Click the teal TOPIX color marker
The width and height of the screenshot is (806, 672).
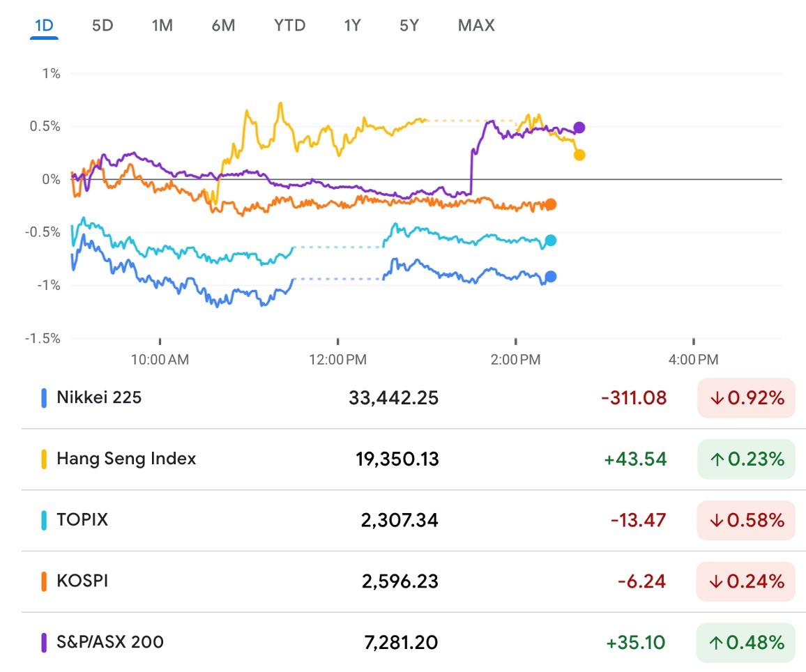(x=44, y=521)
